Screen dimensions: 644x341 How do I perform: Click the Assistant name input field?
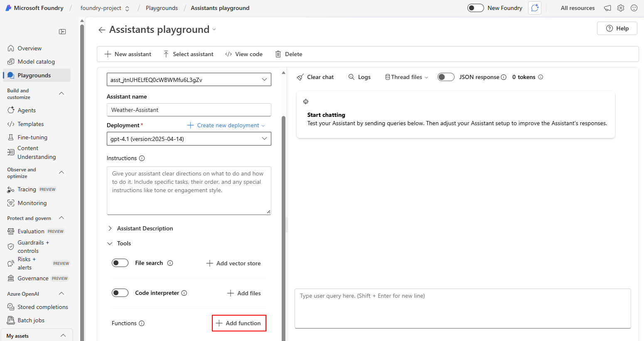point(189,110)
